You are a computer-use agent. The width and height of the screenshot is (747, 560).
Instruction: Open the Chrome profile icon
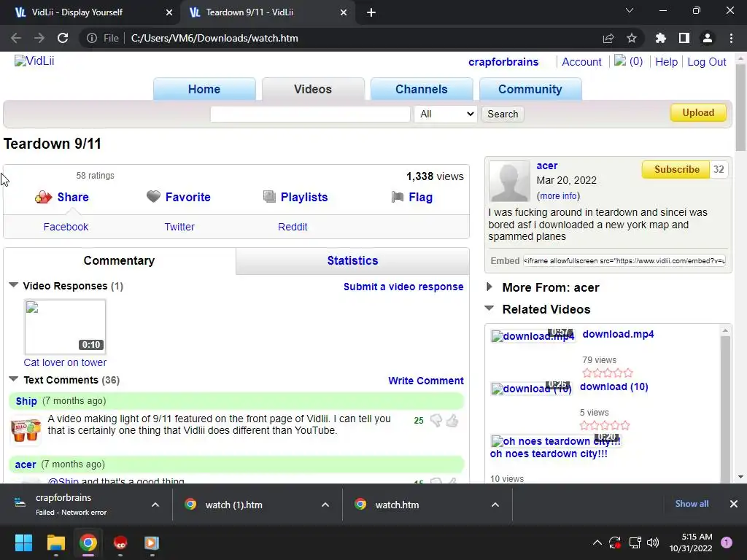pyautogui.click(x=708, y=38)
